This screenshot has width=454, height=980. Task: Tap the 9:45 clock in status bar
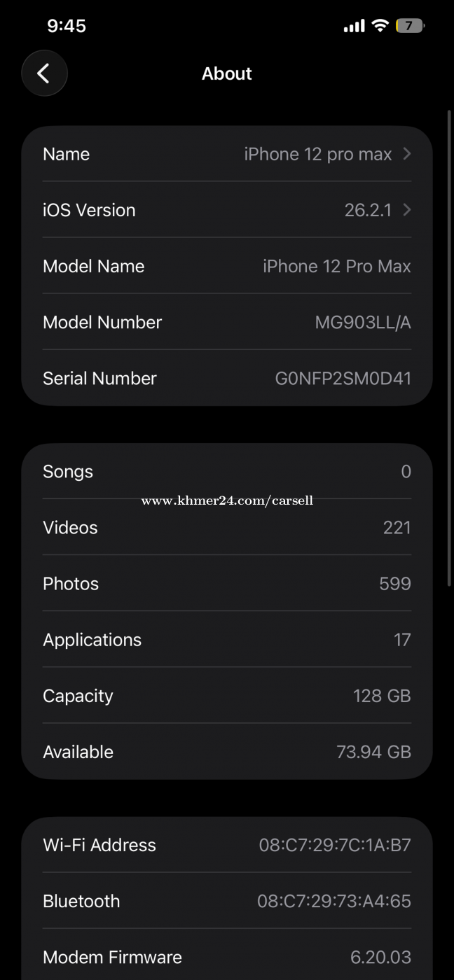(67, 26)
